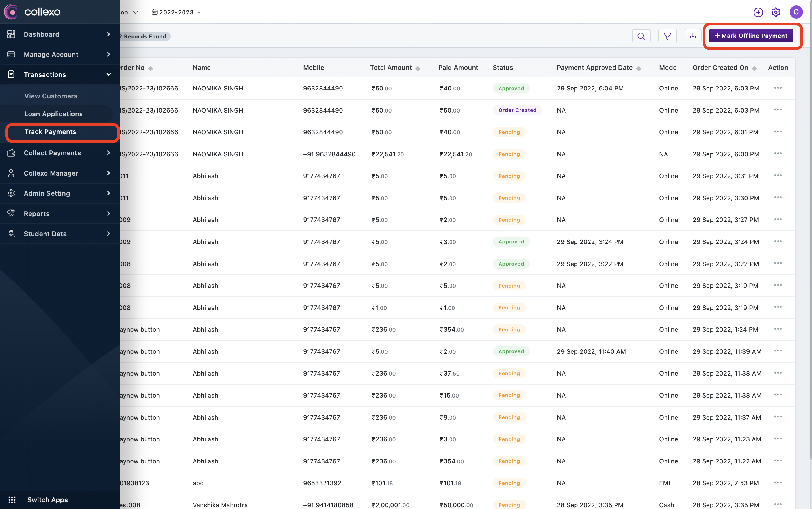Open the filter funnel icon

click(x=667, y=36)
